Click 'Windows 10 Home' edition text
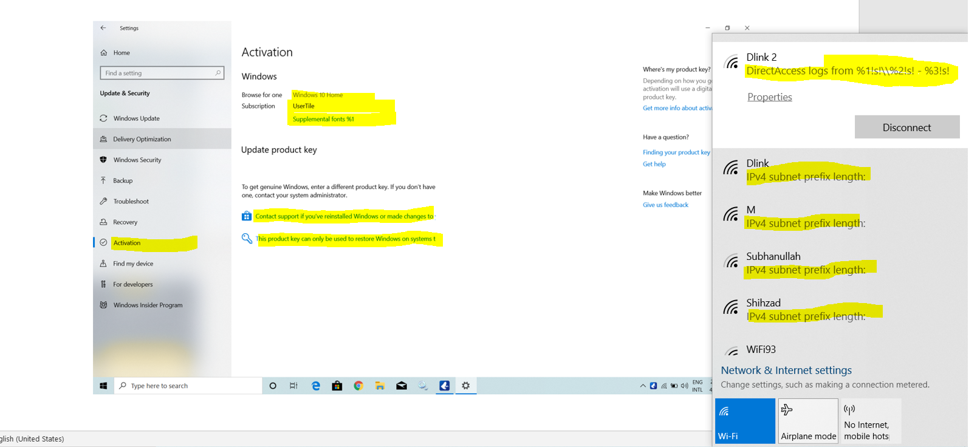The height and width of the screenshot is (447, 980). (x=318, y=95)
